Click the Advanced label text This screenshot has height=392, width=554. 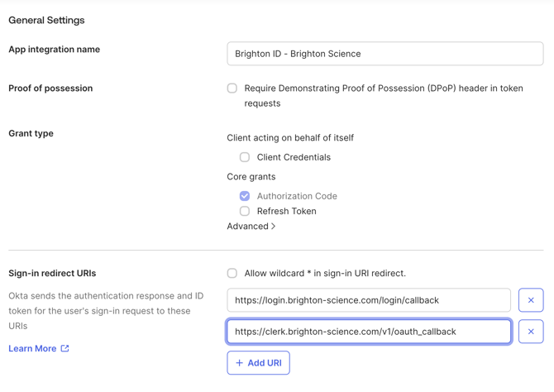pos(247,227)
